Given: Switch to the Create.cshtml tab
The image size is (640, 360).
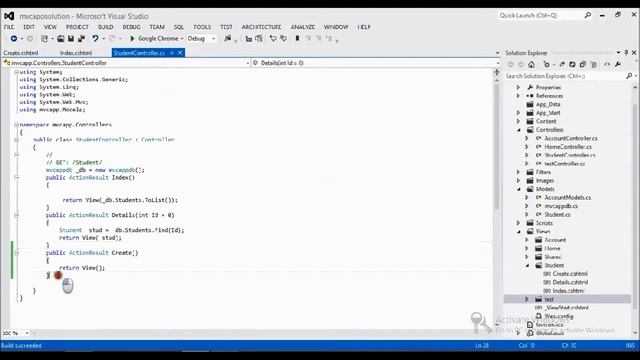Looking at the screenshot, I should 21,53.
